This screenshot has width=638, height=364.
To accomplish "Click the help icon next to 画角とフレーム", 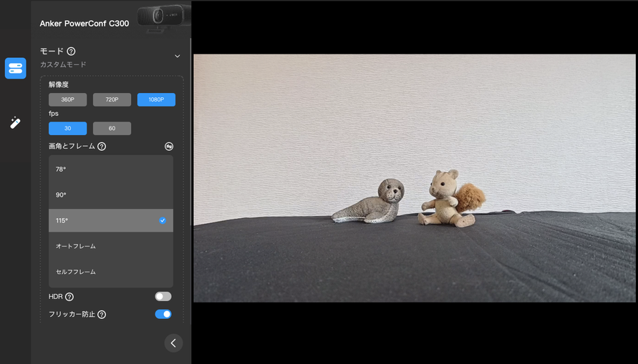I will [102, 147].
